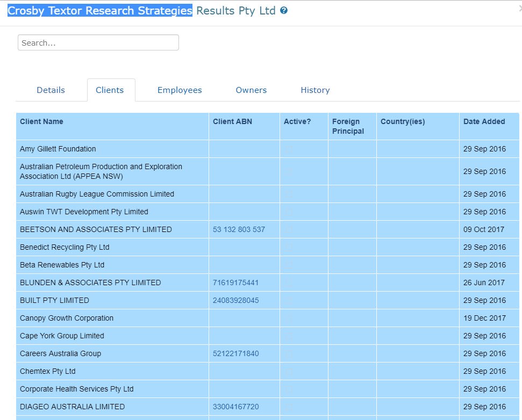Select BUILT PTY LIMITED client name

point(54,300)
